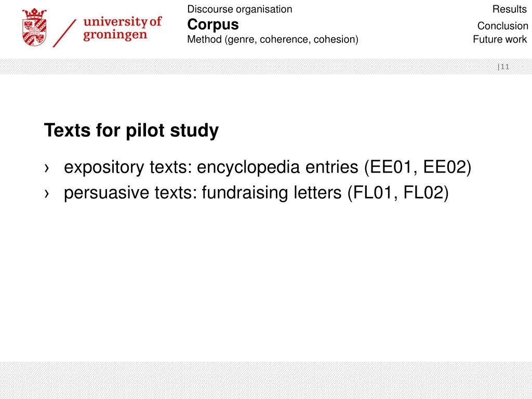Click the University of Groningen crest logo

coord(34,27)
